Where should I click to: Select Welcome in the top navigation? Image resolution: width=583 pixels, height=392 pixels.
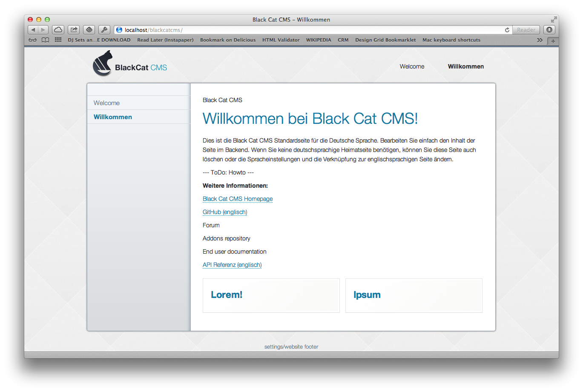pyautogui.click(x=412, y=66)
